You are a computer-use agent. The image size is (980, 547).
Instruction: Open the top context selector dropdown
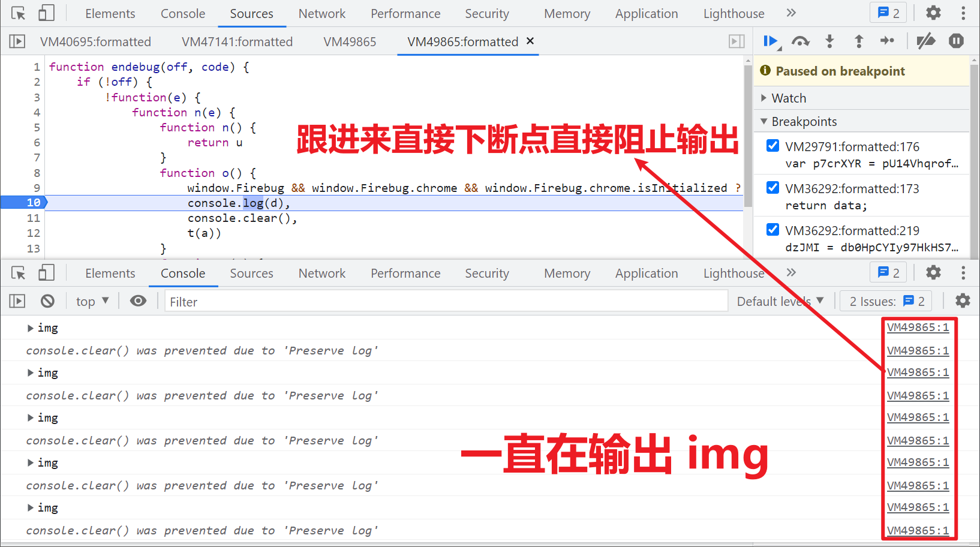pyautogui.click(x=92, y=301)
